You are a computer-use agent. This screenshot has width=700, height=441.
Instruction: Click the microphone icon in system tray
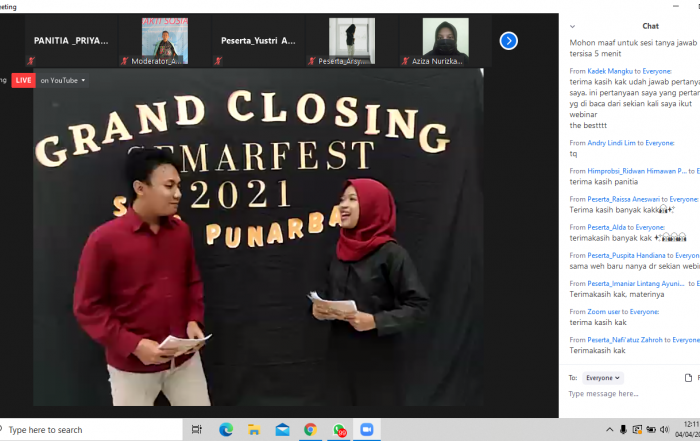[623, 429]
